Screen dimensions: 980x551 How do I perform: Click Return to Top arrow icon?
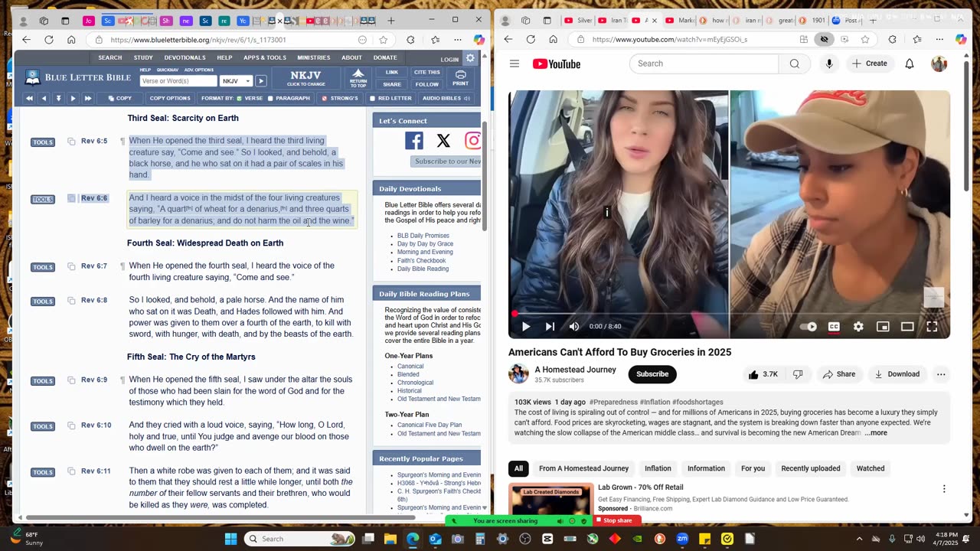pos(358,78)
